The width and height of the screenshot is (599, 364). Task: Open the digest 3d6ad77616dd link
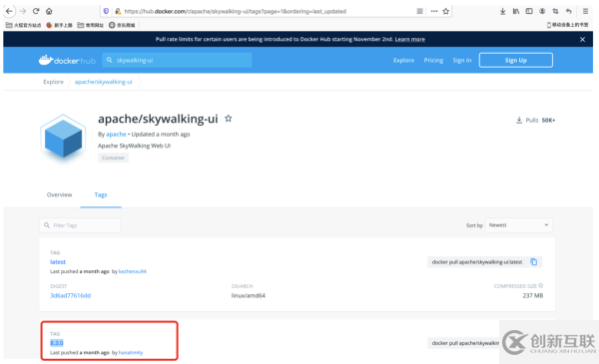(70, 295)
